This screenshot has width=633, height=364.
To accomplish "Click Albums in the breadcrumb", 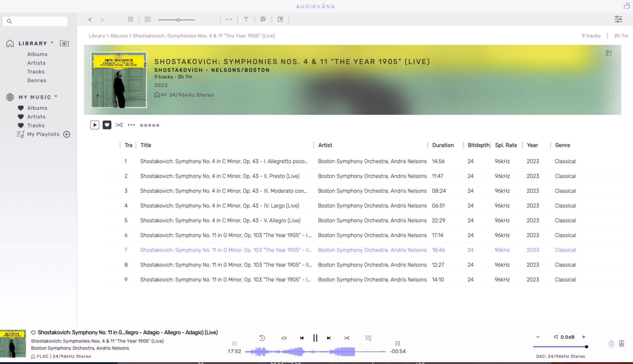I will [119, 36].
